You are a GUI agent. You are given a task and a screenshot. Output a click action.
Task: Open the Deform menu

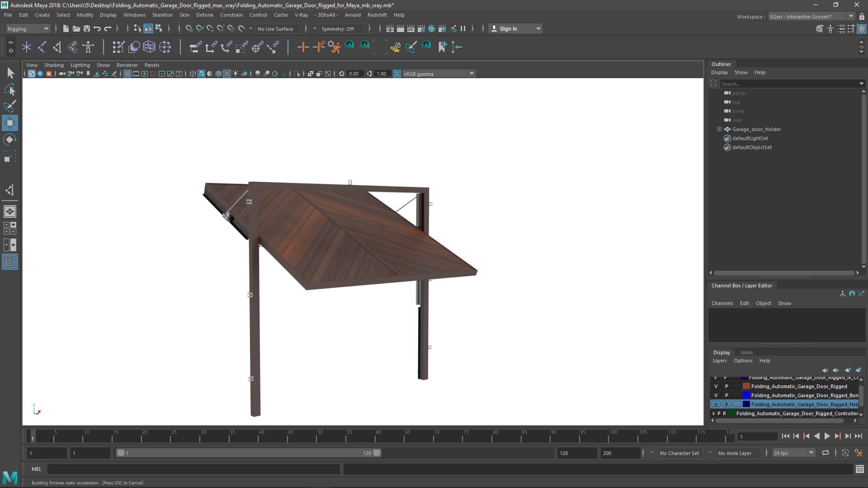click(x=204, y=15)
